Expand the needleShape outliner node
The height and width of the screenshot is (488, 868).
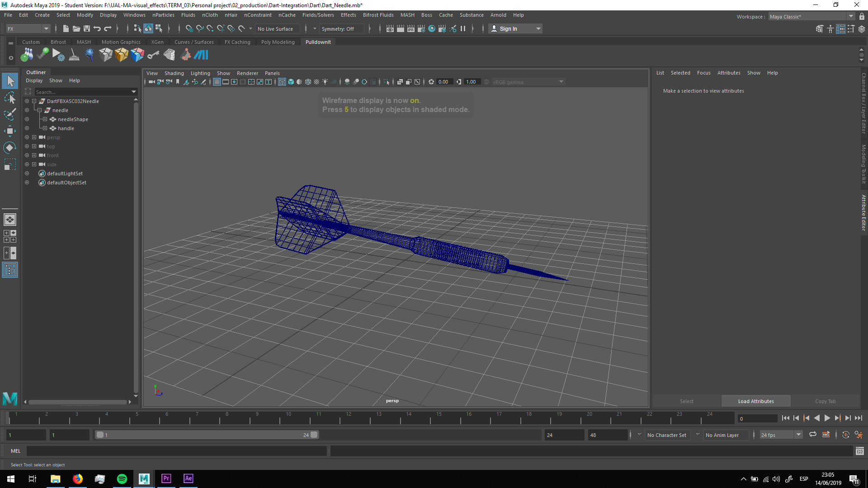pos(45,119)
